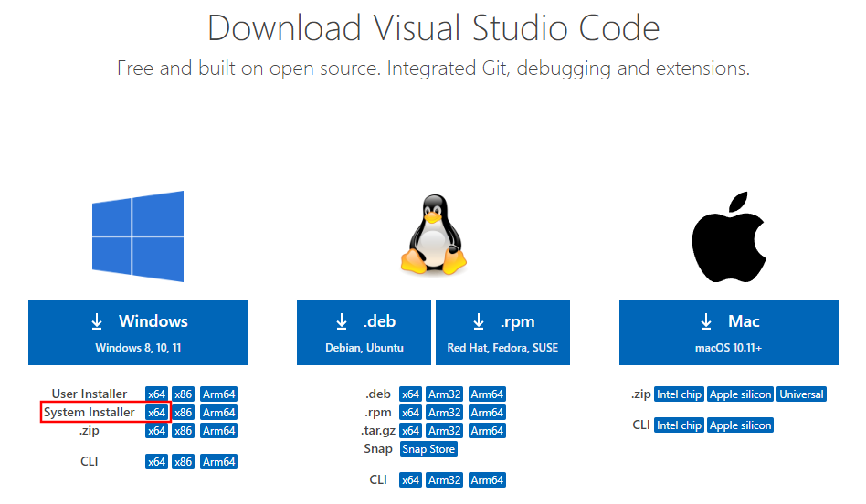The height and width of the screenshot is (504, 866).
Task: Pick Linux .deb Arm64 link
Action: click(x=487, y=394)
